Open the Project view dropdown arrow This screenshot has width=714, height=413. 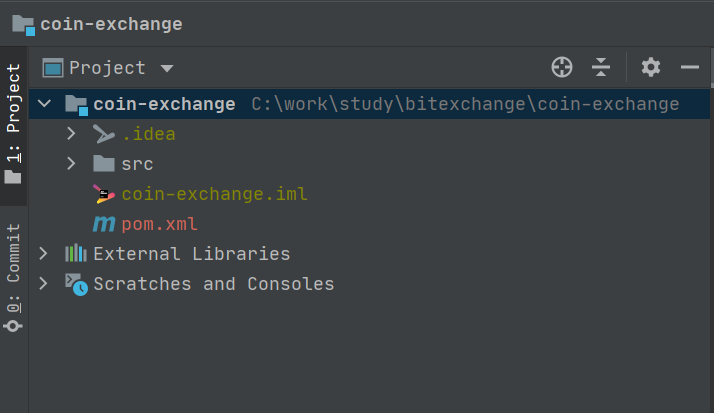tap(167, 68)
